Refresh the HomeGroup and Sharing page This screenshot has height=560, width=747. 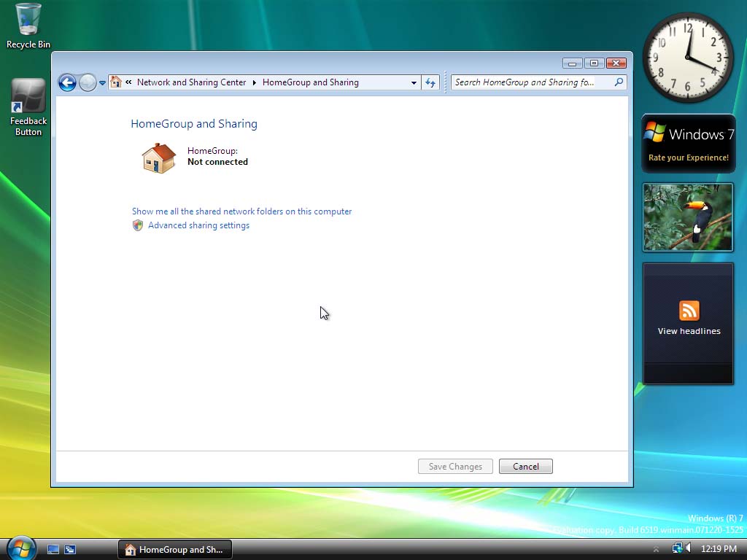(x=430, y=82)
